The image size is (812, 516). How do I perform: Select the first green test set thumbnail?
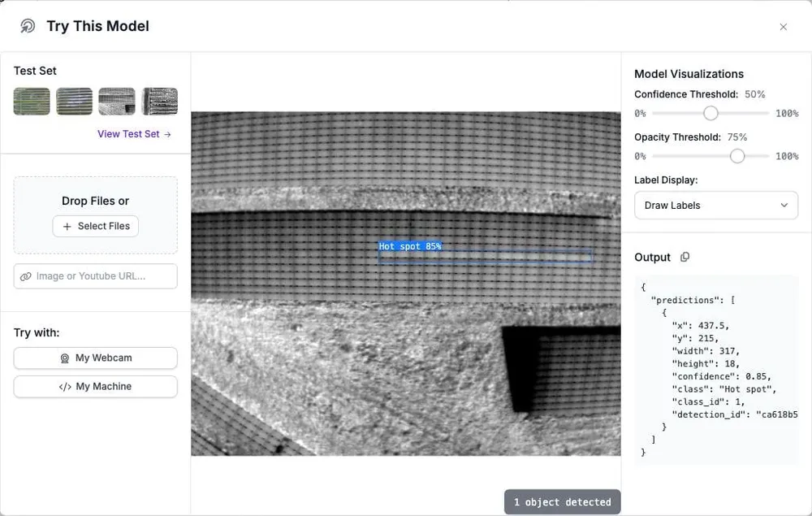tap(32, 101)
